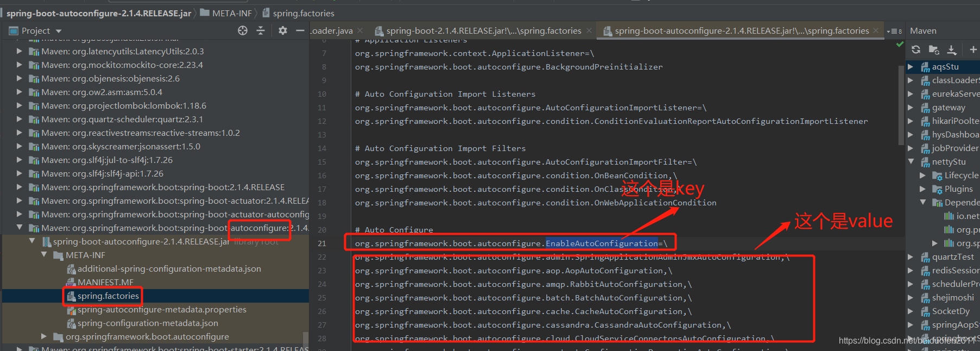Show hidden editor tabs list
This screenshot has height=351, width=980.
tap(894, 31)
